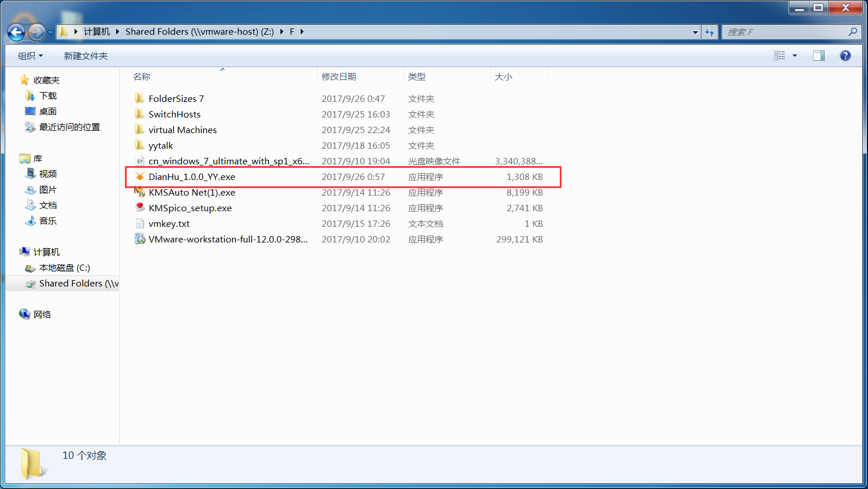Click the change view icon
Image resolution: width=868 pixels, height=489 pixels.
click(780, 56)
